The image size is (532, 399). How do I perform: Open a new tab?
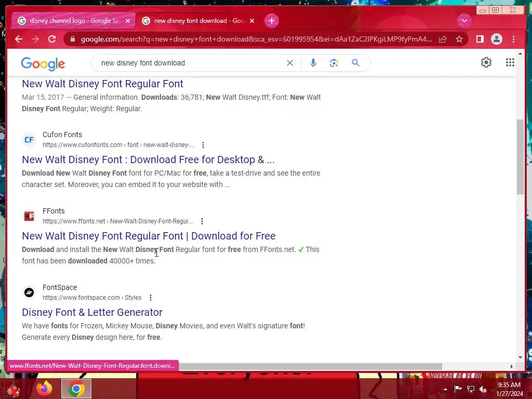coord(271,21)
